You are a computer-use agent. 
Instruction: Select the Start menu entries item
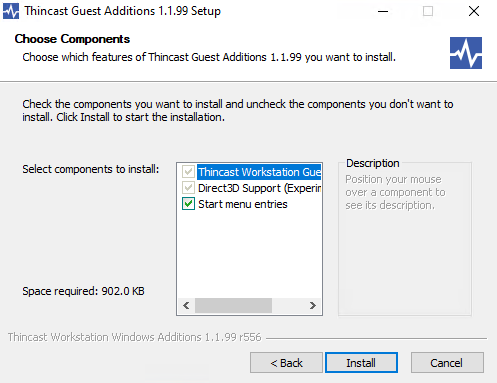point(243,204)
